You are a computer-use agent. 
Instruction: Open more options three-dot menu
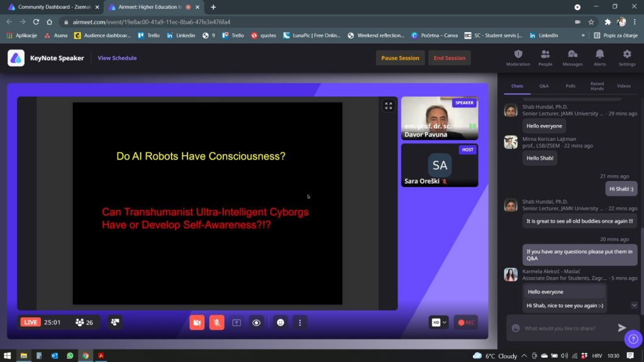300,322
